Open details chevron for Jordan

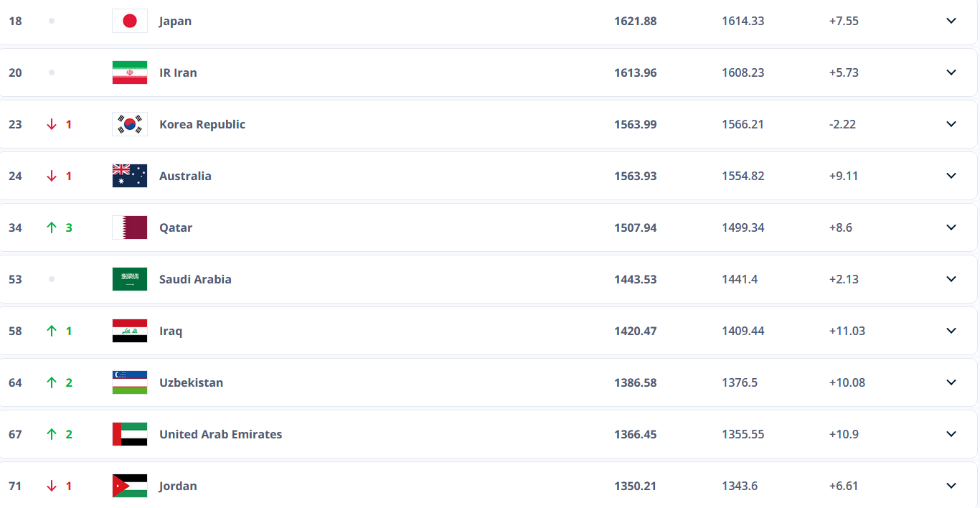951,486
